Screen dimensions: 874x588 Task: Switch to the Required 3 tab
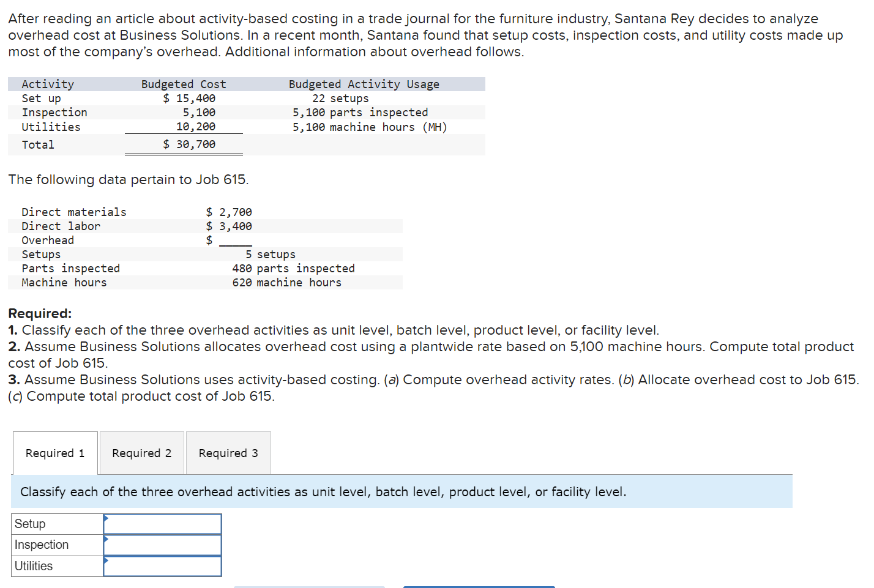(228, 453)
